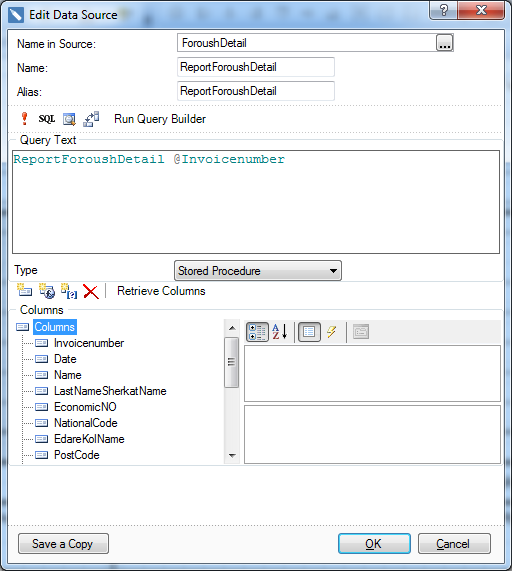Switch to the Events lightning tab
This screenshot has height=571, width=512.
click(x=331, y=332)
